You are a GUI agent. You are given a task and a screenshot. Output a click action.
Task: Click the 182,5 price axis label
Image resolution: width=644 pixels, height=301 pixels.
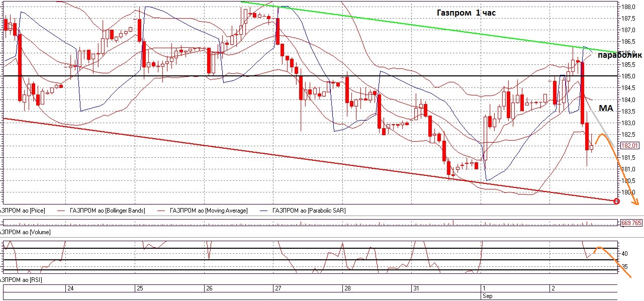628,134
